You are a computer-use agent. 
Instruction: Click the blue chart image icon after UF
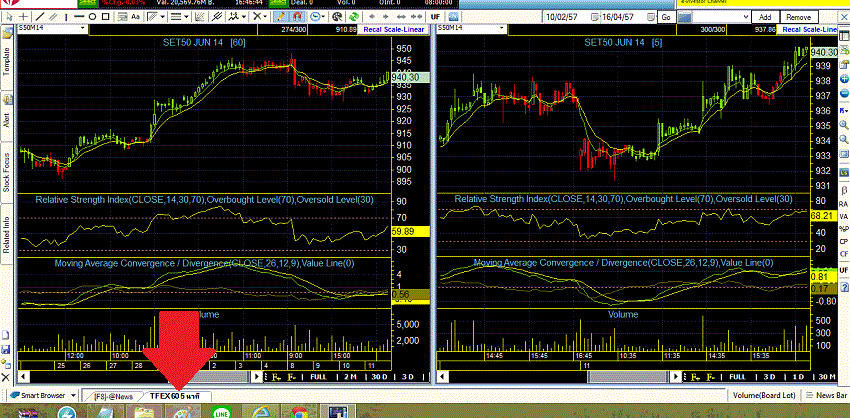[x=453, y=17]
